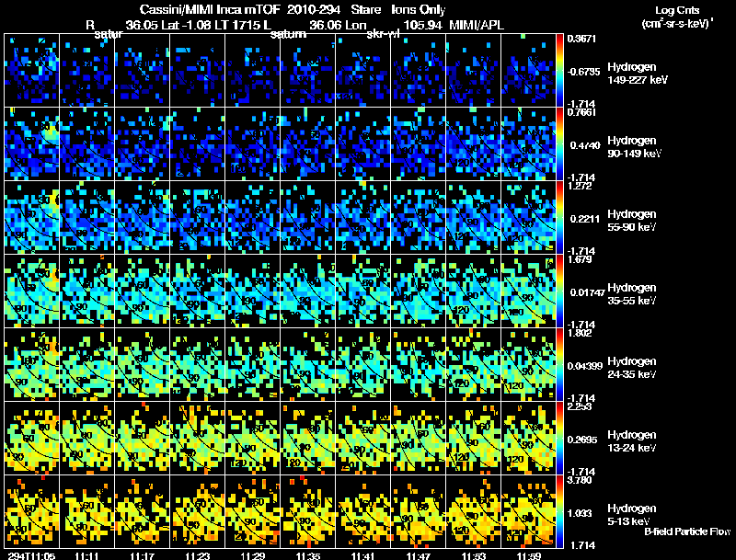Screen dimensions: 736x560
Task: Click the "11:29" time axis label
Action: [x=252, y=555]
